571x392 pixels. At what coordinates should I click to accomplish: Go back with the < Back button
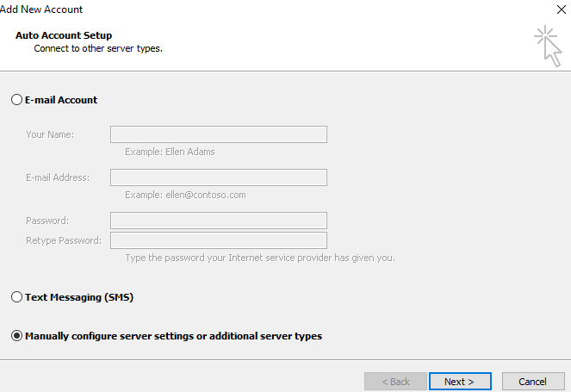[395, 382]
